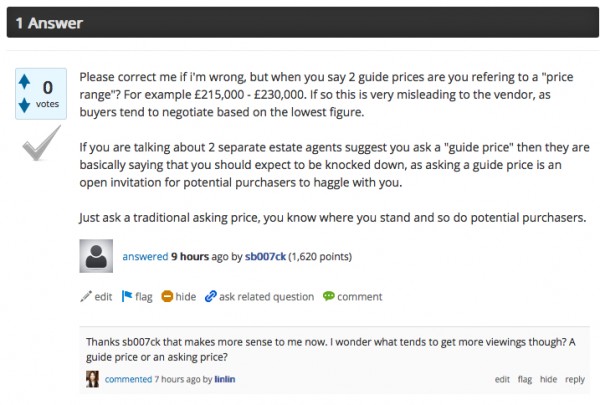
Task: Hide linlin's comment
Action: click(548, 380)
